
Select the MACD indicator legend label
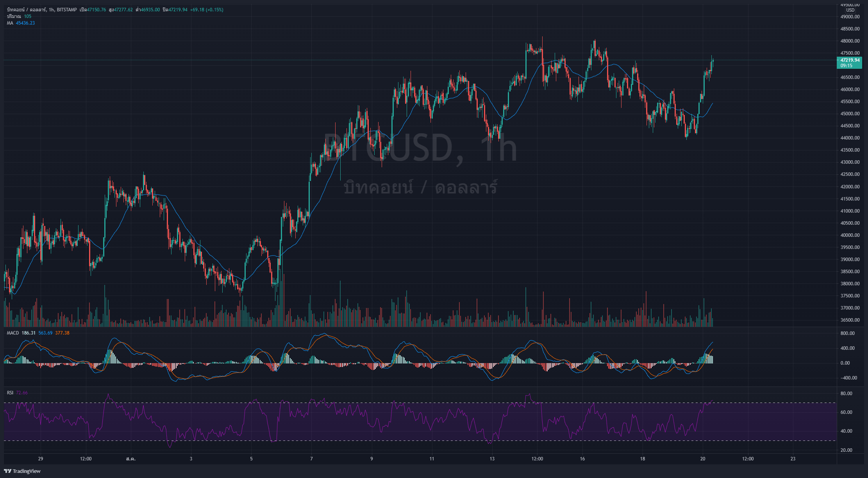(13, 333)
